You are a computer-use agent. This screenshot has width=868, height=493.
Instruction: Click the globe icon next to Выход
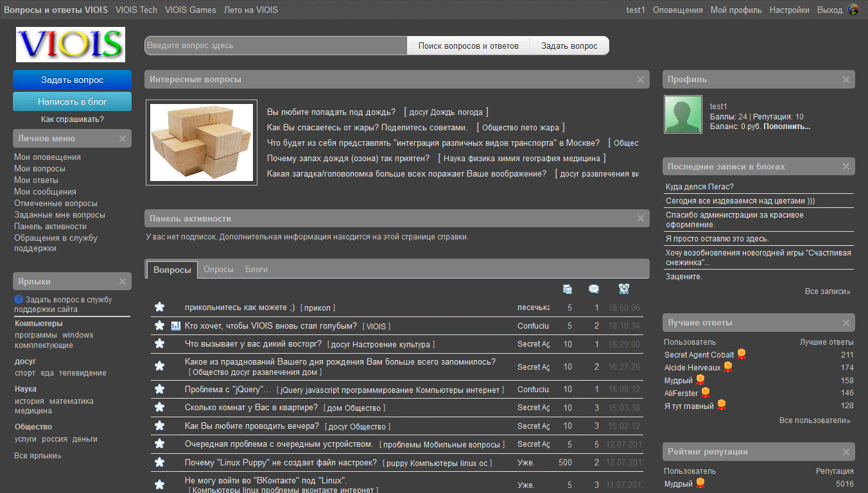click(x=853, y=10)
